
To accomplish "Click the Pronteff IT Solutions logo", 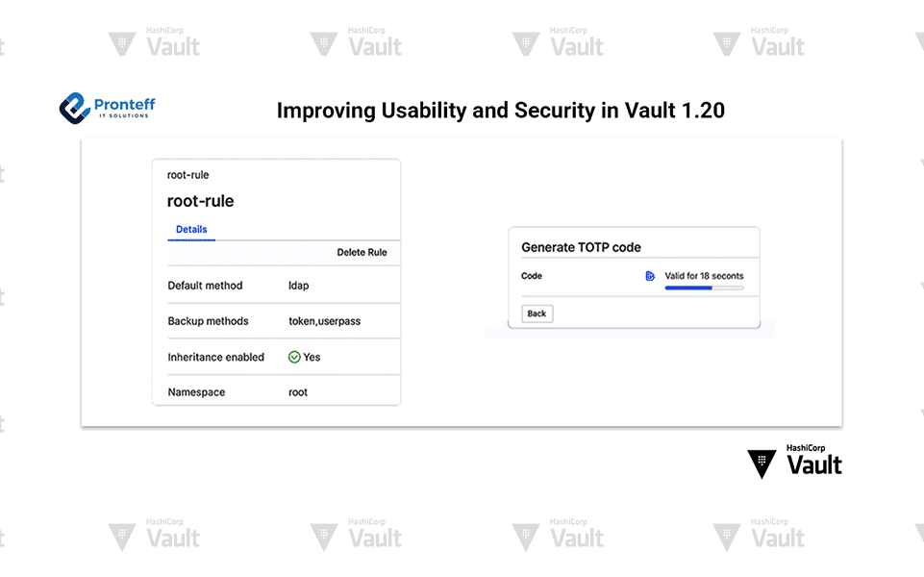I will tap(107, 107).
